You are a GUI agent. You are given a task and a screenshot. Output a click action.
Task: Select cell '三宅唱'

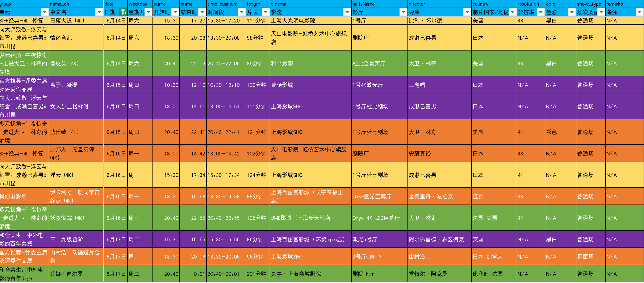(x=439, y=85)
